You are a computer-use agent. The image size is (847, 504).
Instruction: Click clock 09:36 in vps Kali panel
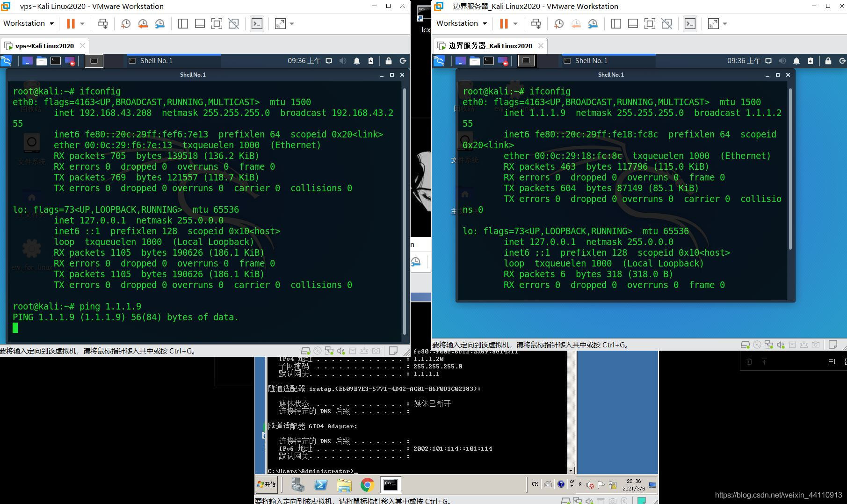[304, 61]
